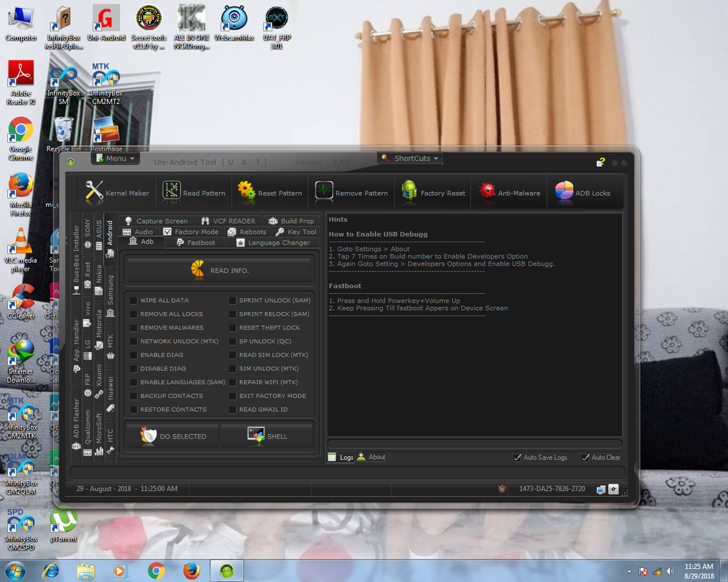Screen dimensions: 728x582
Task: Open the Qualcomm side tab
Action: pos(87,433)
